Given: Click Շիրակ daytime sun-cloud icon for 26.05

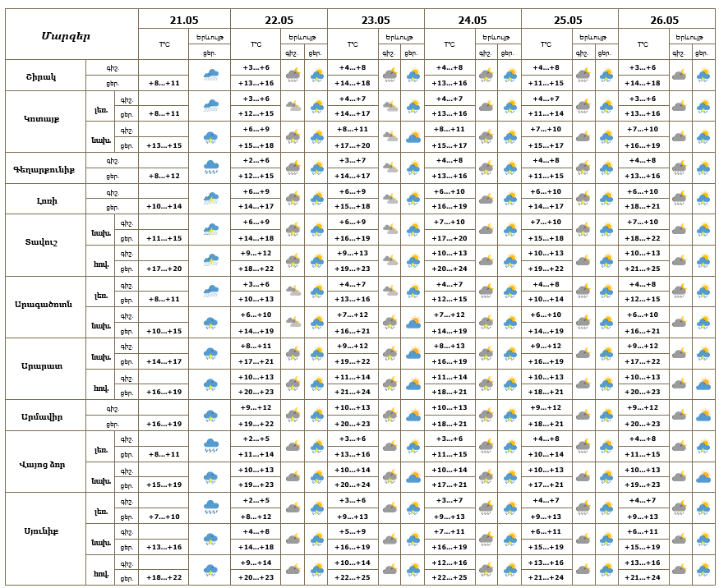Looking at the screenshot, I should pyautogui.click(x=703, y=75).
